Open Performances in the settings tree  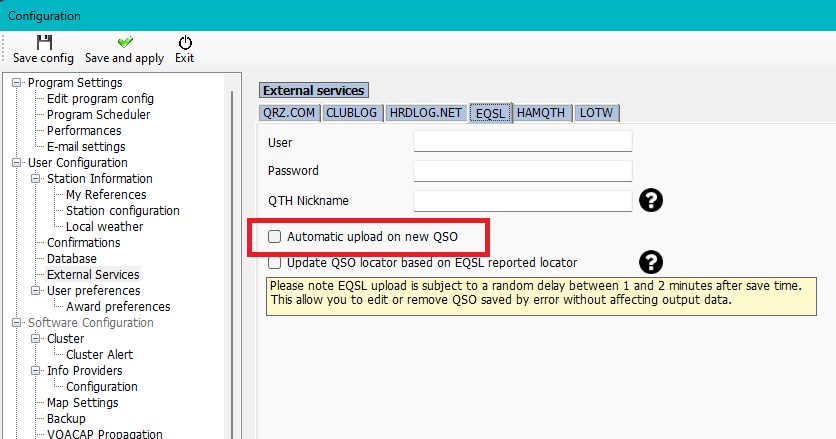point(84,131)
